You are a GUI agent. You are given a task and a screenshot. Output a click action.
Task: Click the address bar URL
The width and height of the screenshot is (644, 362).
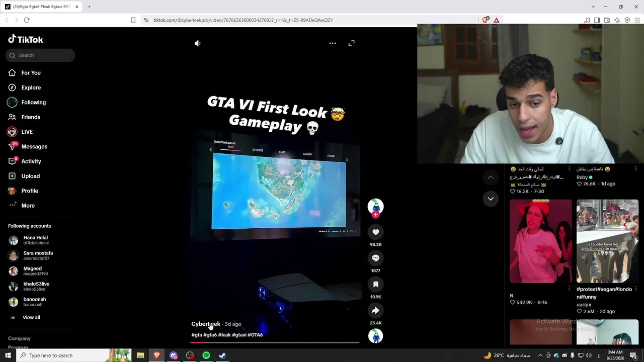243,20
